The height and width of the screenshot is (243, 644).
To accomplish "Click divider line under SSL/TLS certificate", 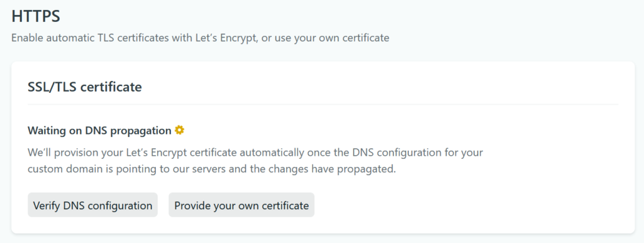I will (323, 104).
